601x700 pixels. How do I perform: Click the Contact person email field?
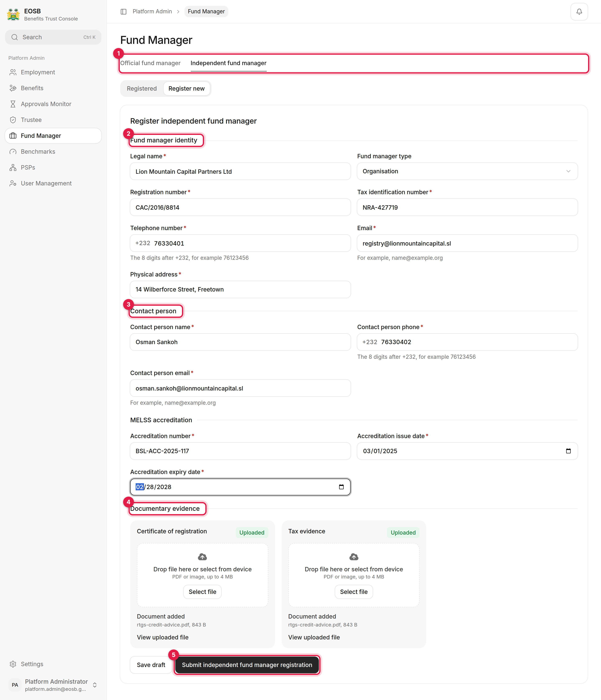pyautogui.click(x=240, y=388)
